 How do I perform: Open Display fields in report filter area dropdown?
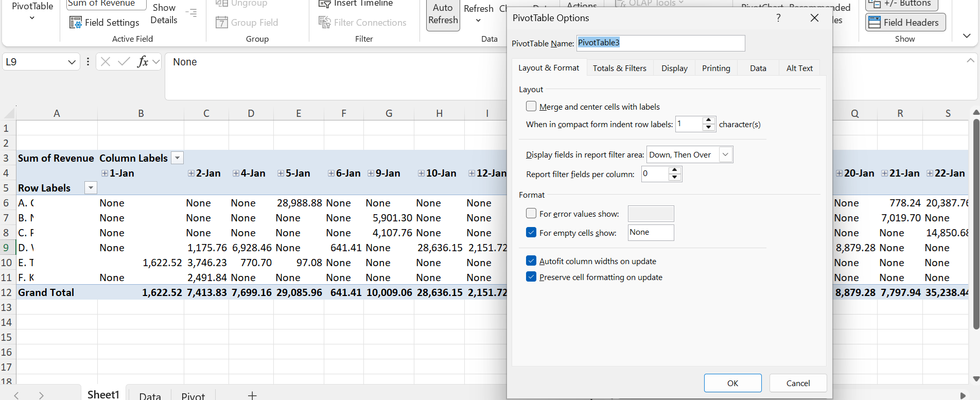[725, 154]
